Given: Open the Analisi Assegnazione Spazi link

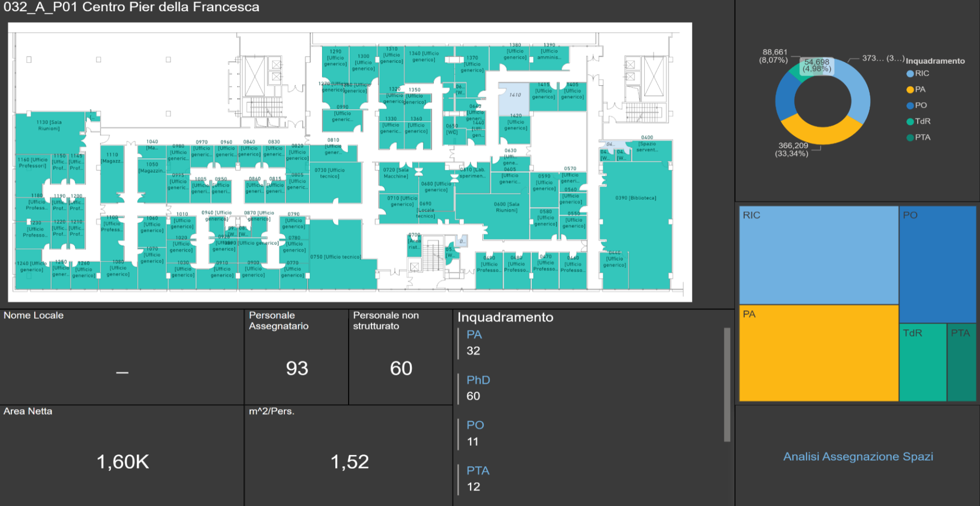Looking at the screenshot, I should [x=858, y=457].
